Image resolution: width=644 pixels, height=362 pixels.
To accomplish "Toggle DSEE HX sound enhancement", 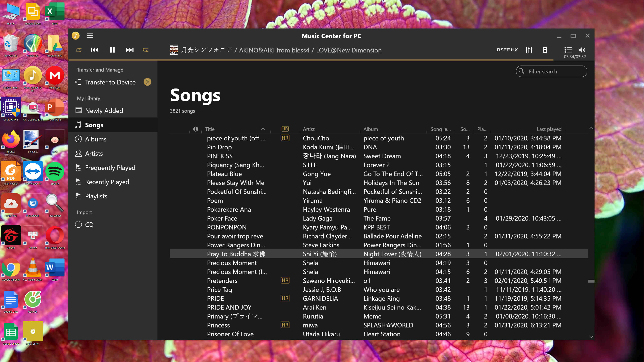I will click(507, 50).
